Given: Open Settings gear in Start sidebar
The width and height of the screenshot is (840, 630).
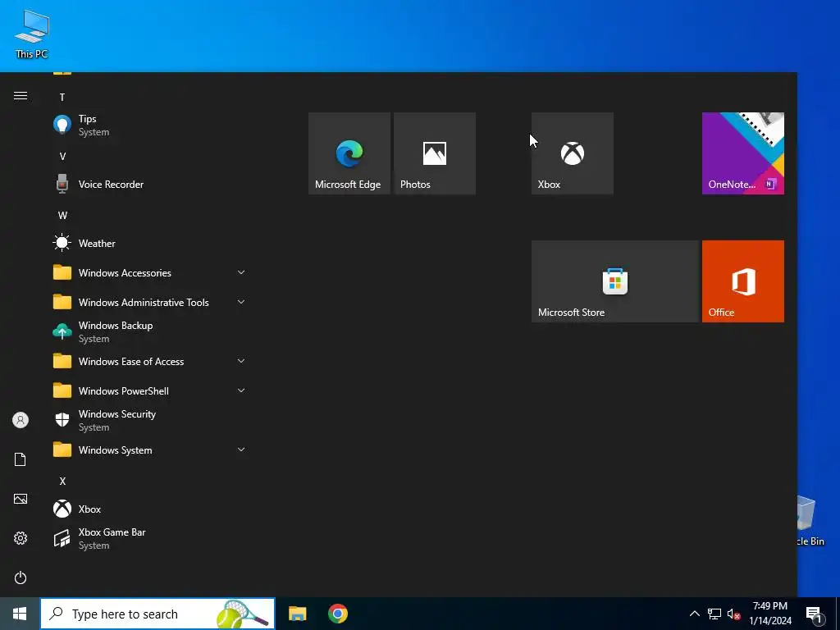Looking at the screenshot, I should pyautogui.click(x=21, y=538).
